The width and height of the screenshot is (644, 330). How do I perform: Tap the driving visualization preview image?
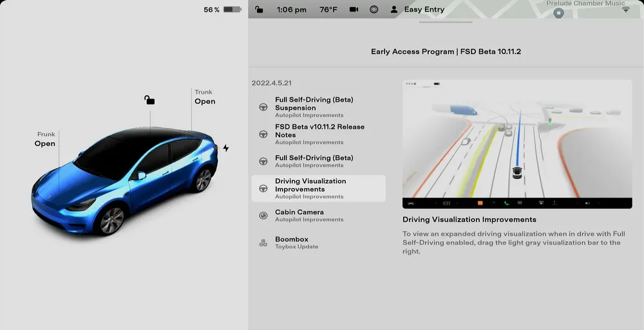pos(517,144)
